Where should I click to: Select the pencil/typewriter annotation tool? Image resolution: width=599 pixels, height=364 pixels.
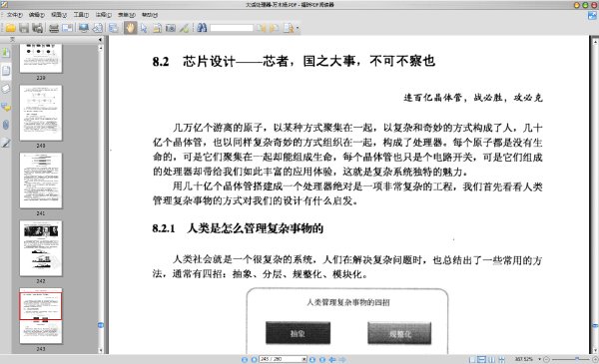point(184,28)
